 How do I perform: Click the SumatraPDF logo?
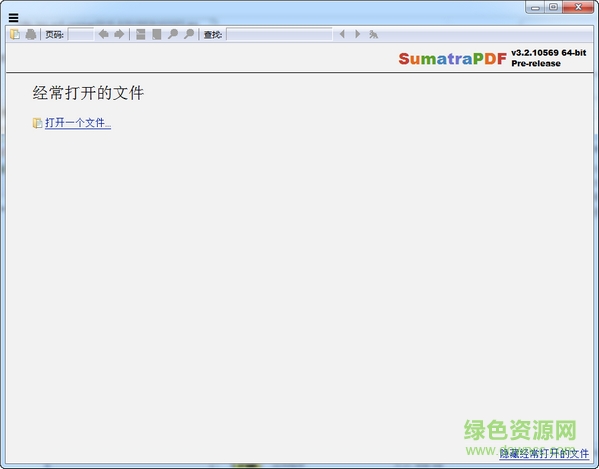pos(453,59)
